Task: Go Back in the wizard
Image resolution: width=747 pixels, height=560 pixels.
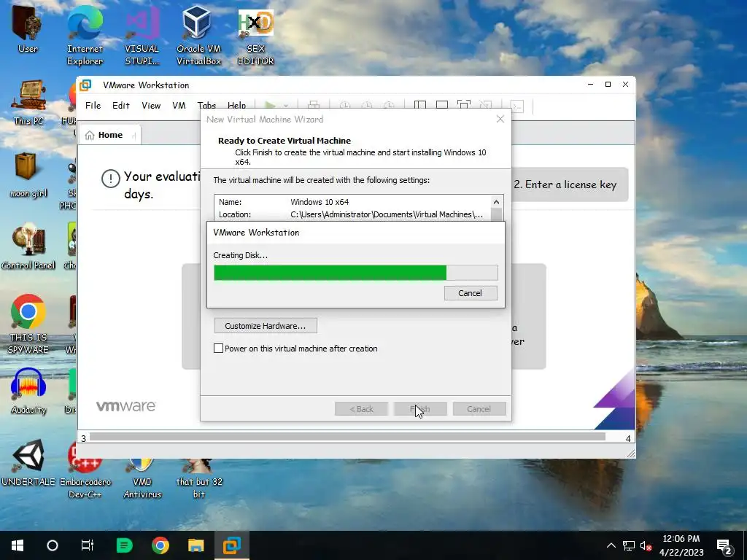Action: pos(361,409)
